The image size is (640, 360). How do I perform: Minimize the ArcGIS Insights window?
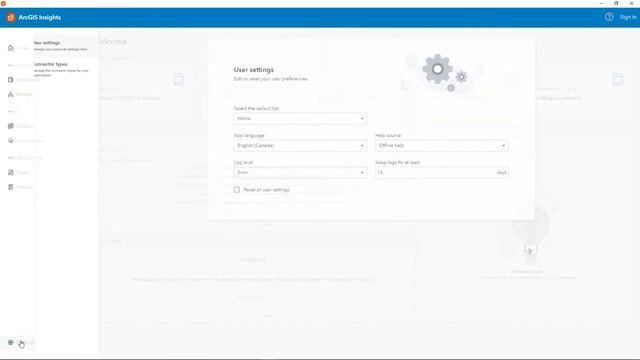click(x=601, y=3)
